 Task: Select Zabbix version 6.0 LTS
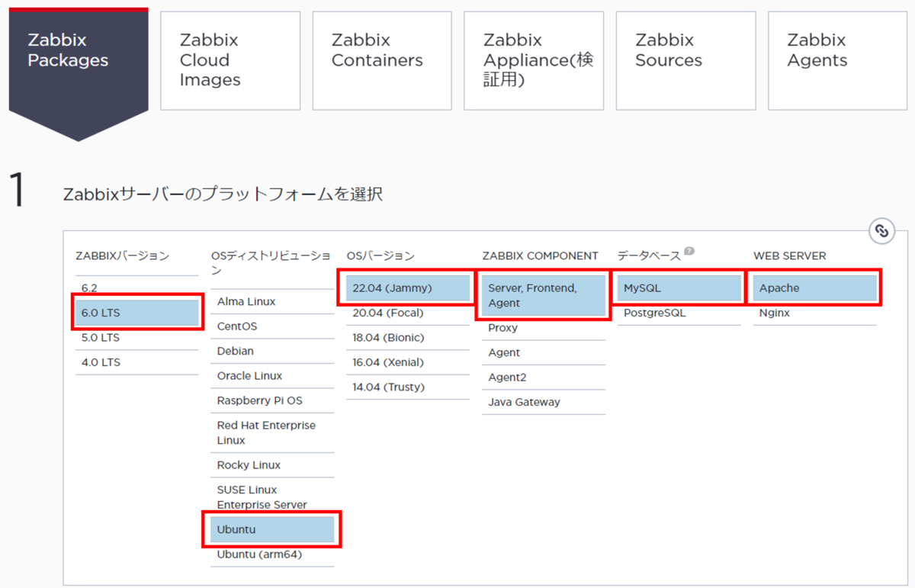point(137,313)
